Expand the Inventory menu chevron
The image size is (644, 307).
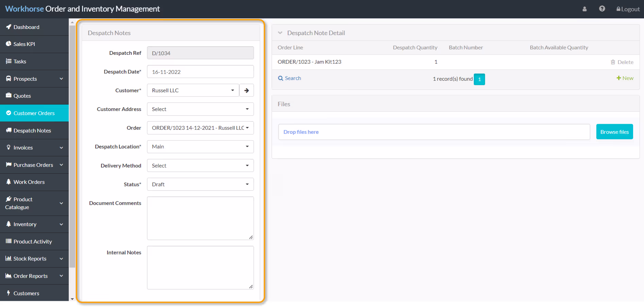62,224
